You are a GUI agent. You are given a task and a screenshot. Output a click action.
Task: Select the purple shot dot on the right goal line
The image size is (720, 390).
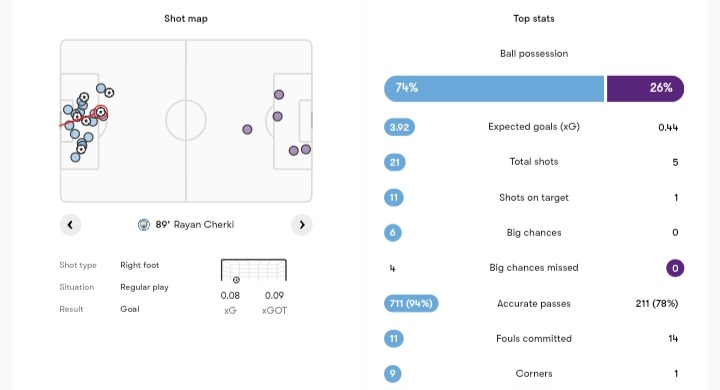pyautogui.click(x=306, y=149)
